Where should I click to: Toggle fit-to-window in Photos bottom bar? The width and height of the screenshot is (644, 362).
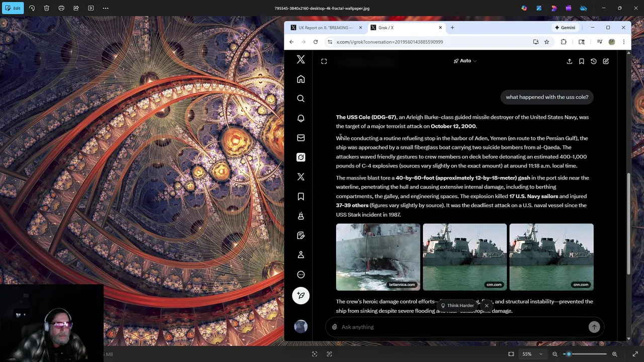[511, 354]
